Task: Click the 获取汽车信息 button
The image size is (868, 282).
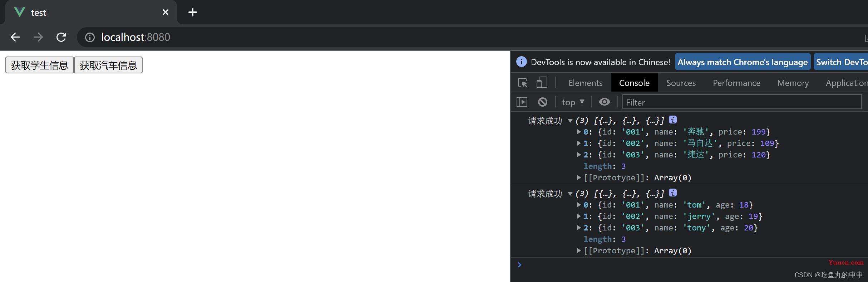Action: (x=108, y=65)
